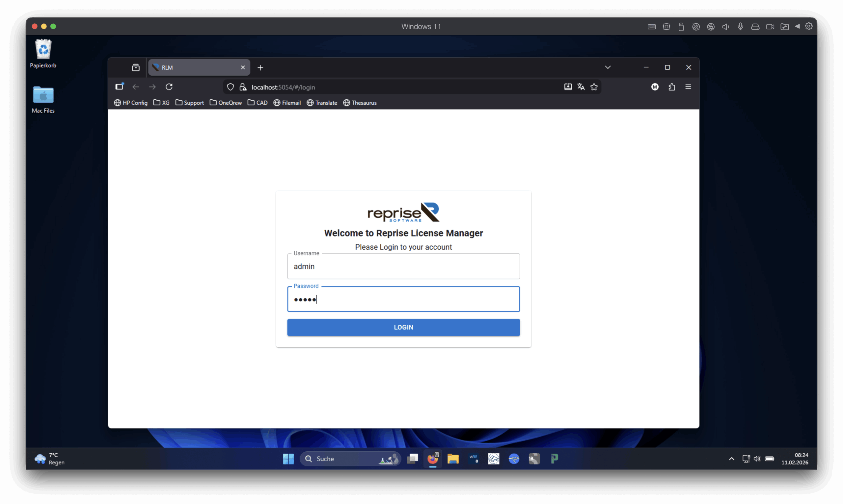Bookmark this page with the star icon

594,87
